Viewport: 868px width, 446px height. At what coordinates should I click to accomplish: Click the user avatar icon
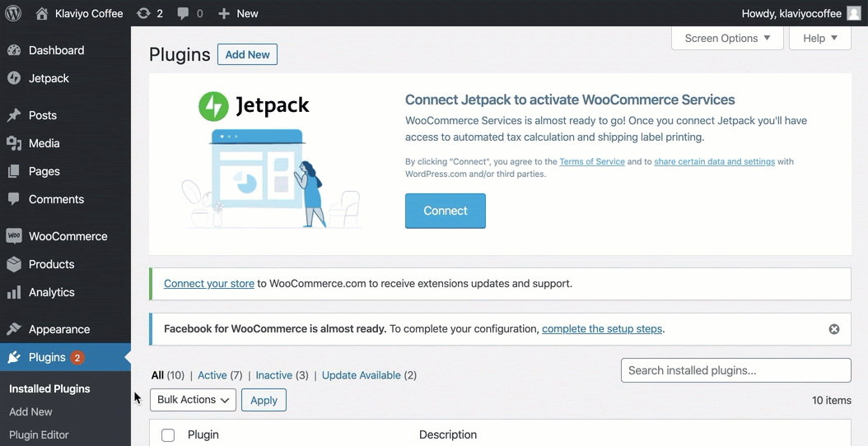coord(854,13)
